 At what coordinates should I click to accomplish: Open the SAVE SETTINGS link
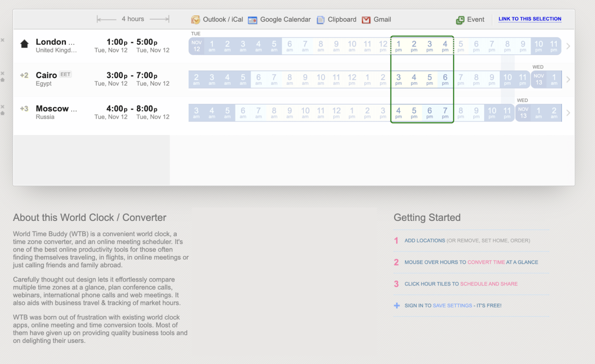pyautogui.click(x=452, y=305)
